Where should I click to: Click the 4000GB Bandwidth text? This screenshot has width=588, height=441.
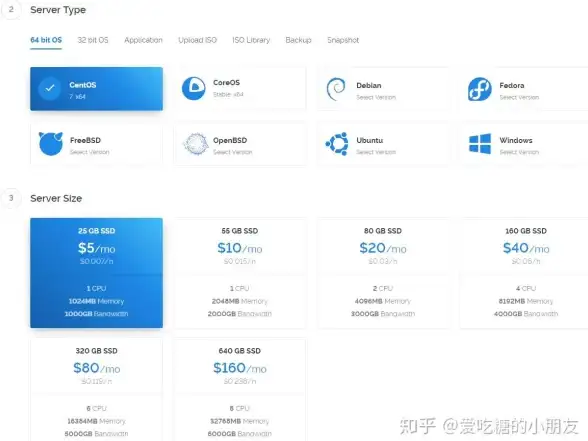point(526,314)
